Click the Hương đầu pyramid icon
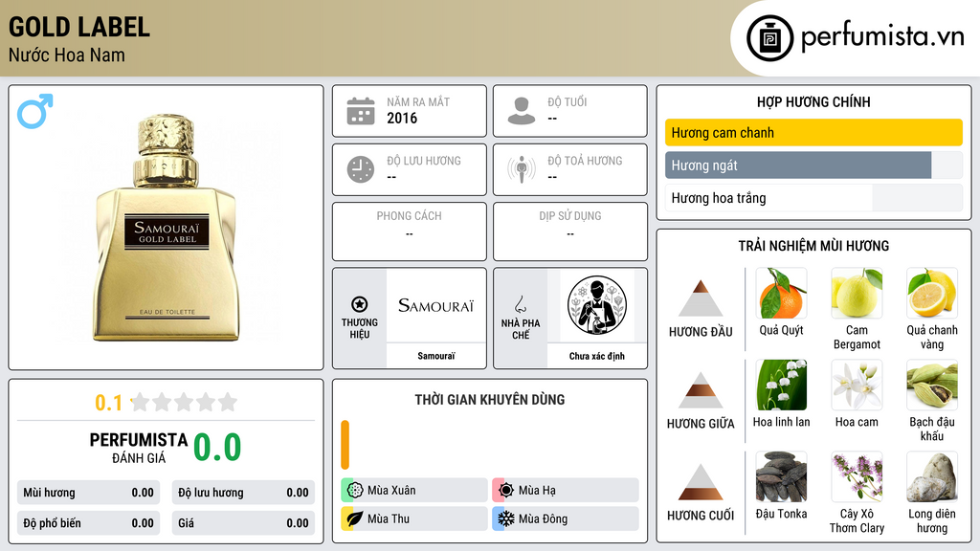 coord(701,298)
